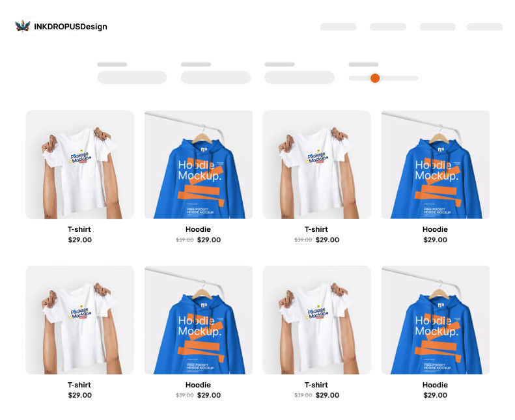Screen dimensions: 515x420
Task: Click bottom row discounted T-shirt $29.00 price
Action: click(x=327, y=395)
